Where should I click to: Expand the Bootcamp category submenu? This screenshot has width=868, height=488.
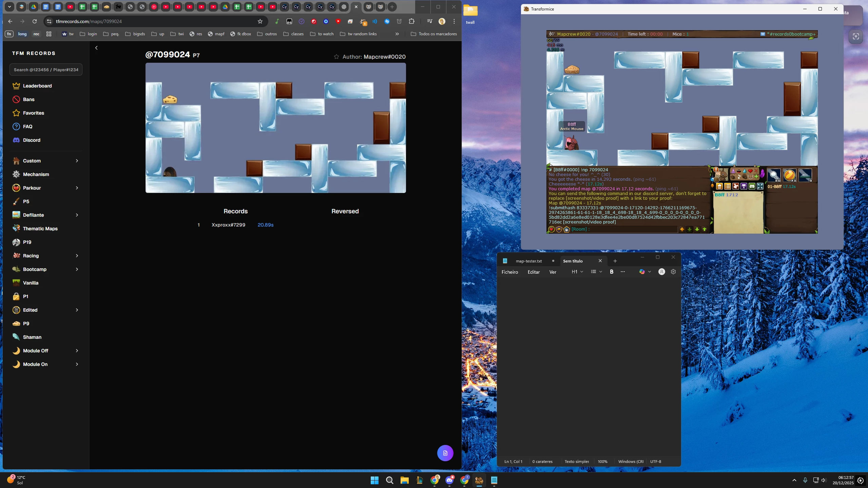(x=77, y=269)
